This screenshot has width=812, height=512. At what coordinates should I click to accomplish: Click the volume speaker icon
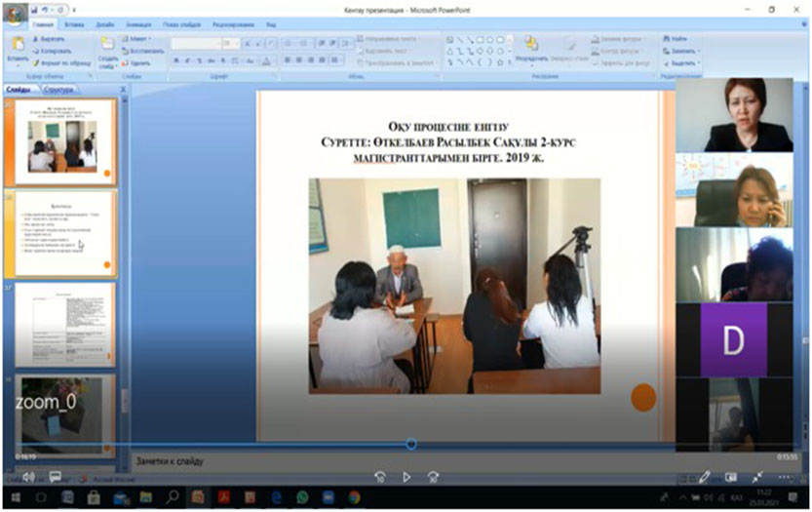coord(29,477)
